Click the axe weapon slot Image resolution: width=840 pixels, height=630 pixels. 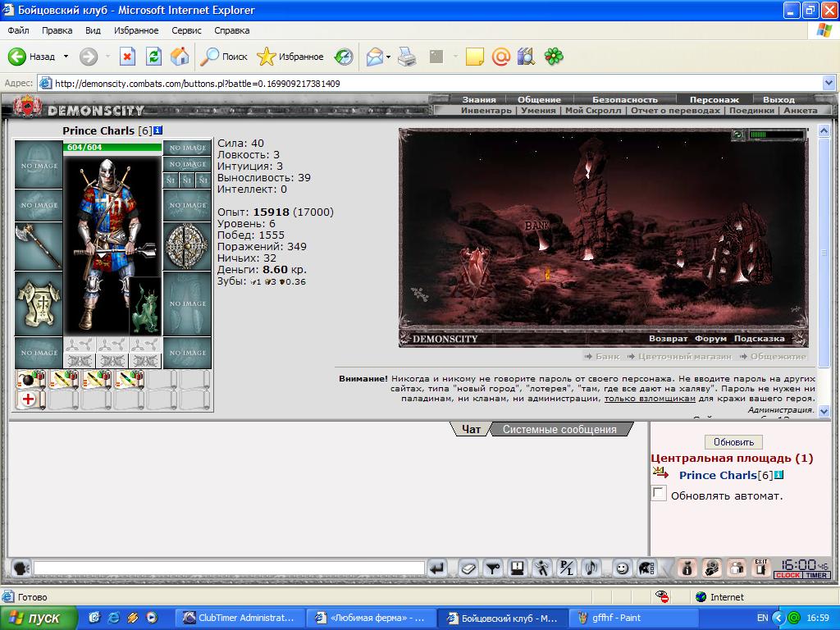39,246
